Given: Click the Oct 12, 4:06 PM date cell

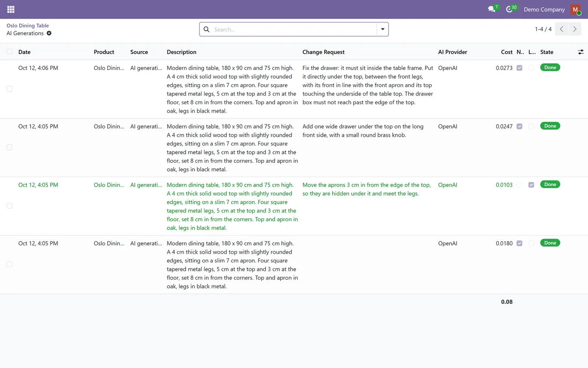Looking at the screenshot, I should coord(38,68).
